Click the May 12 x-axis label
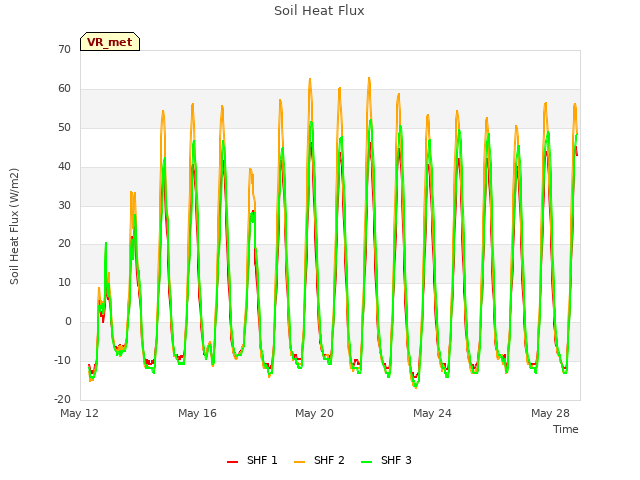This screenshot has height=480, width=640. pyautogui.click(x=79, y=413)
